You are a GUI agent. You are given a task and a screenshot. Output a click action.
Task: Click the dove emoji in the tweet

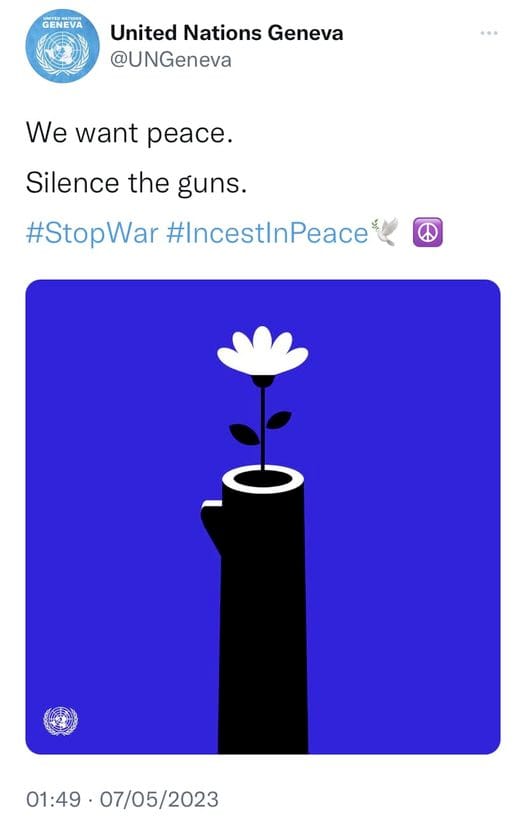pos(386,232)
